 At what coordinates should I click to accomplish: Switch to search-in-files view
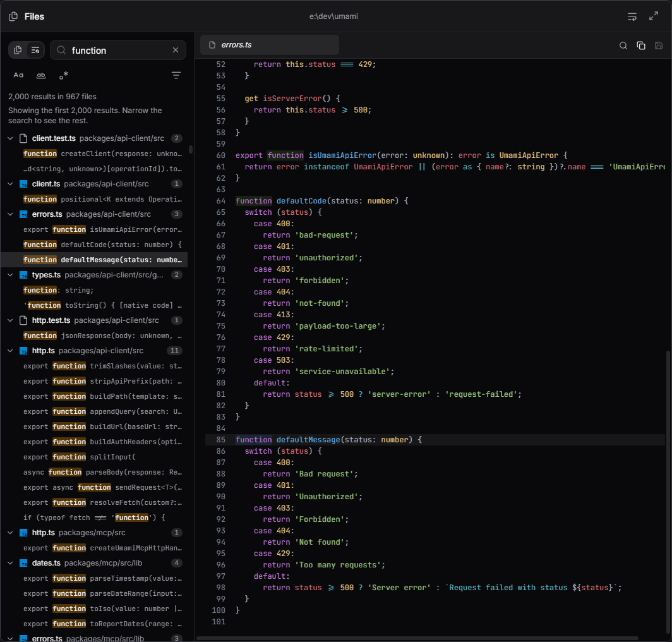35,50
